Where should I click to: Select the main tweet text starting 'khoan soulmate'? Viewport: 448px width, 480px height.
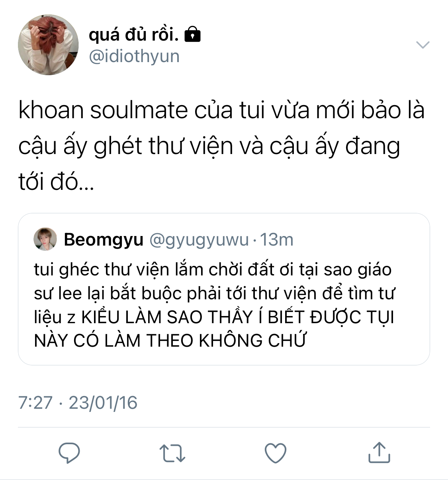[x=221, y=146]
